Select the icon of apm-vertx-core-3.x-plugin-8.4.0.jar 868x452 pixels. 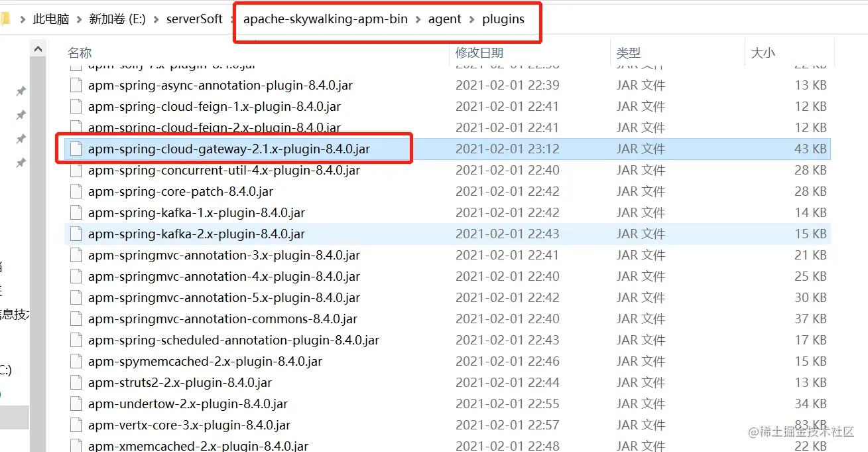76,425
